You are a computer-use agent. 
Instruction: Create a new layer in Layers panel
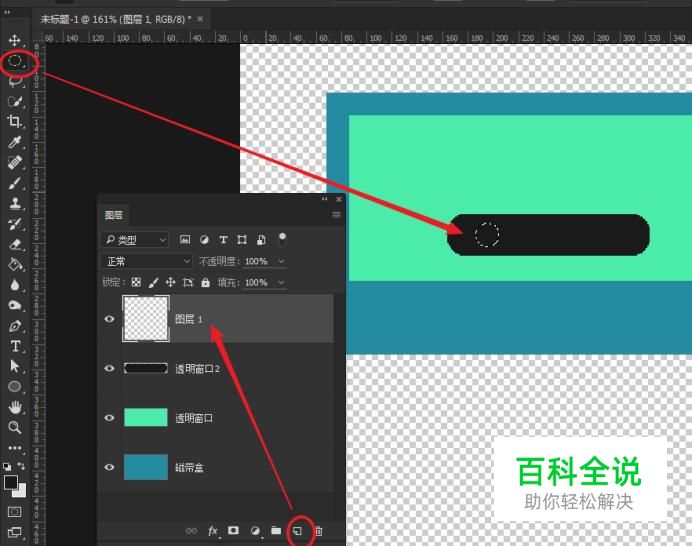(x=298, y=531)
